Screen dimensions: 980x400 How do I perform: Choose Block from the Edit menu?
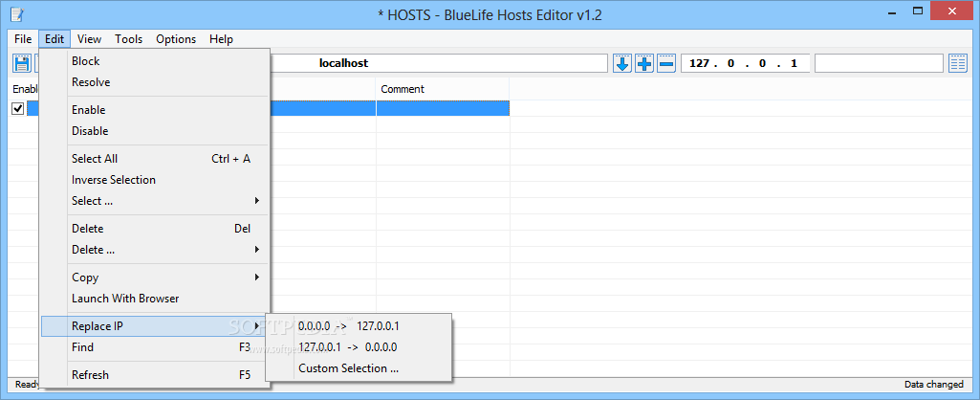tap(86, 61)
